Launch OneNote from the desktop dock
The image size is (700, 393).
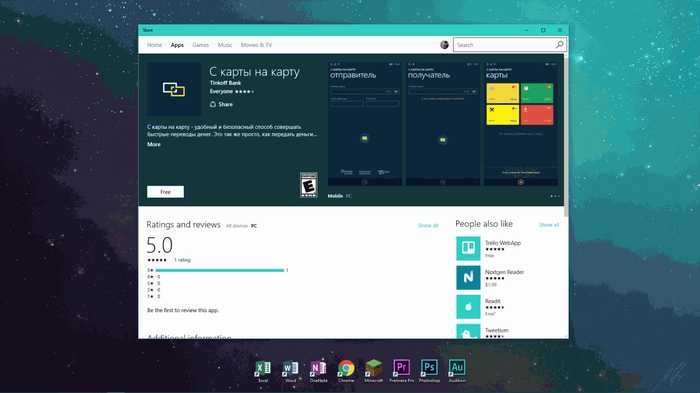(x=318, y=371)
